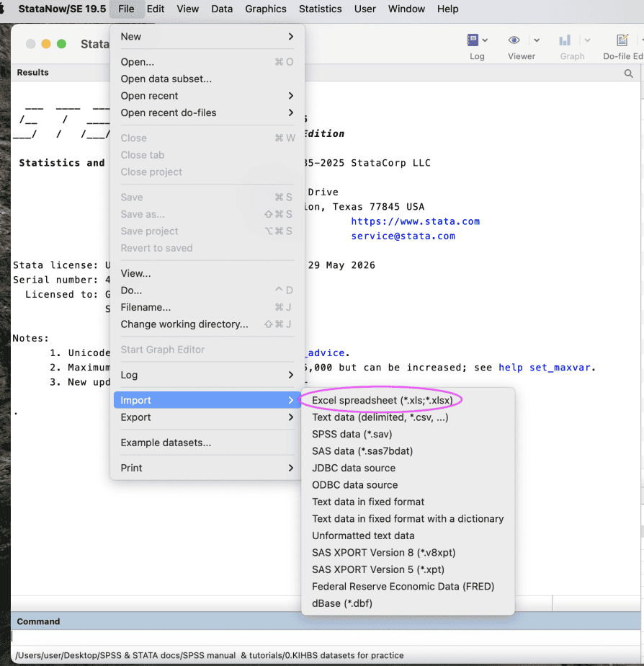Expand the Viewer icon dropdown arrow

click(x=537, y=40)
